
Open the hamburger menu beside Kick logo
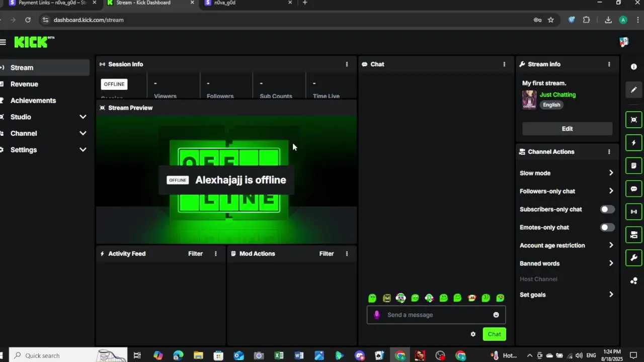coord(3,42)
